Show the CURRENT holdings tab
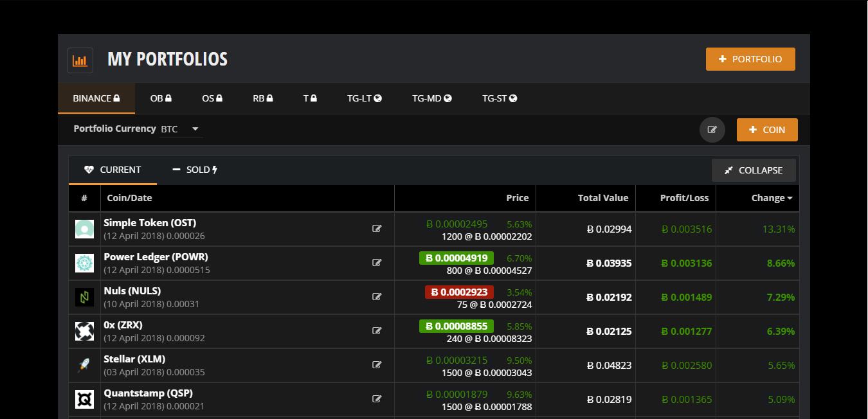 pyautogui.click(x=113, y=170)
